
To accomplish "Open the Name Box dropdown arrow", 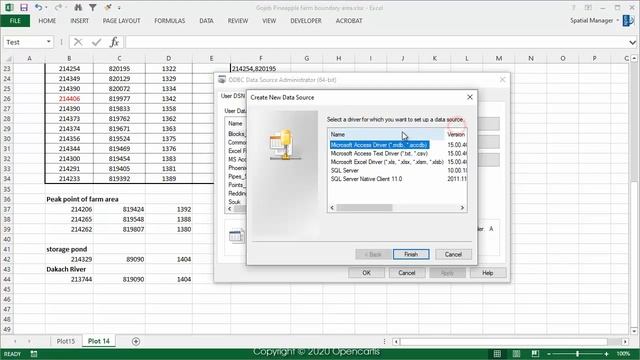I will coord(49,42).
